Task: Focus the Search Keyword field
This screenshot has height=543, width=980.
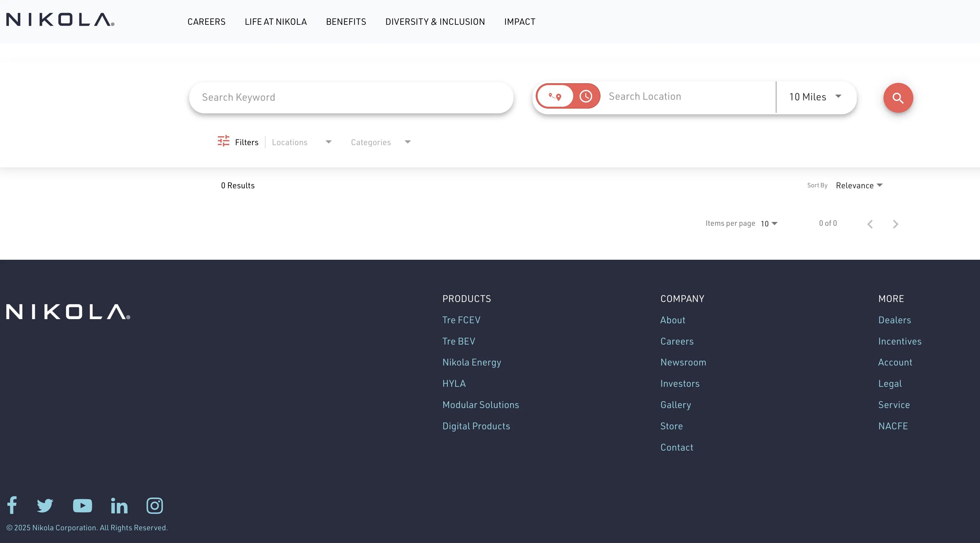Action: tap(351, 97)
